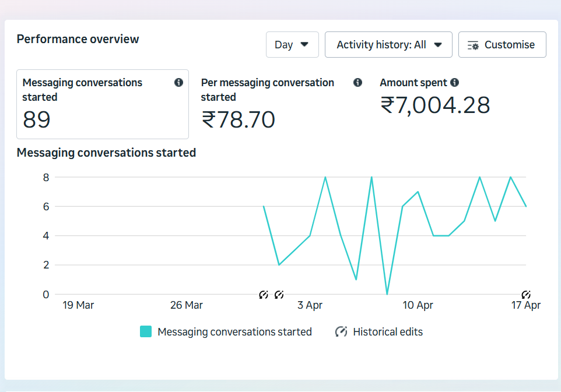Click the info icon beside Messaging conversations started

click(178, 83)
